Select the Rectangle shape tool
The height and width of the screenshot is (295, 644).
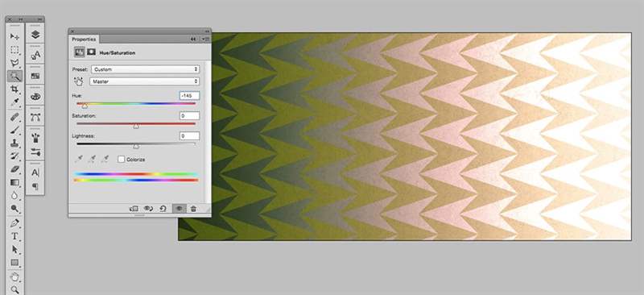(14, 262)
